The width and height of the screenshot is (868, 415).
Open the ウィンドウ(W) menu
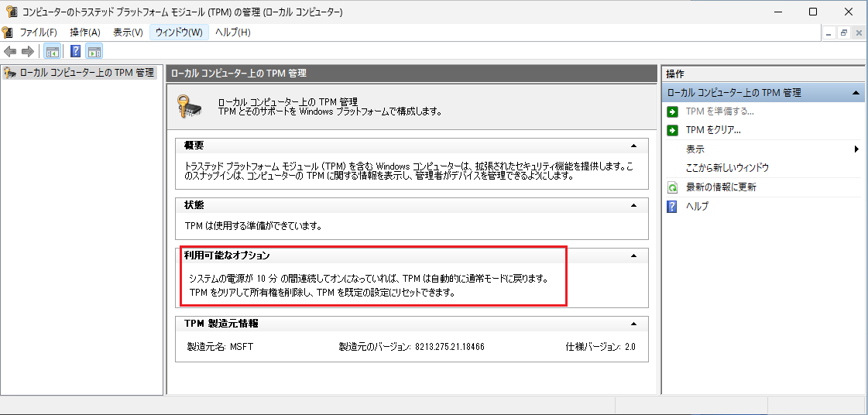(179, 32)
